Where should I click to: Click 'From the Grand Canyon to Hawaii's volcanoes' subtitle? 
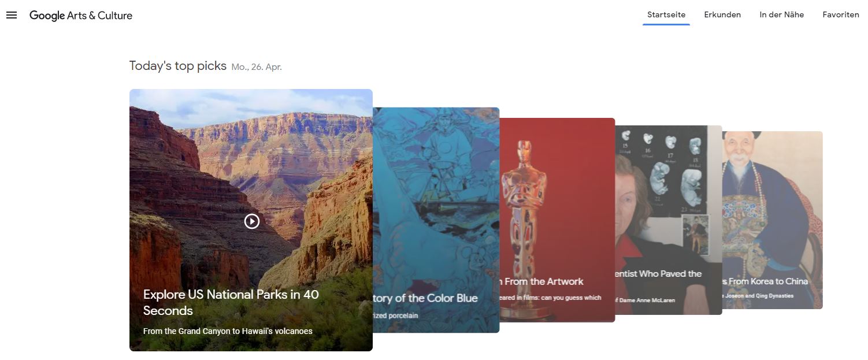[228, 331]
